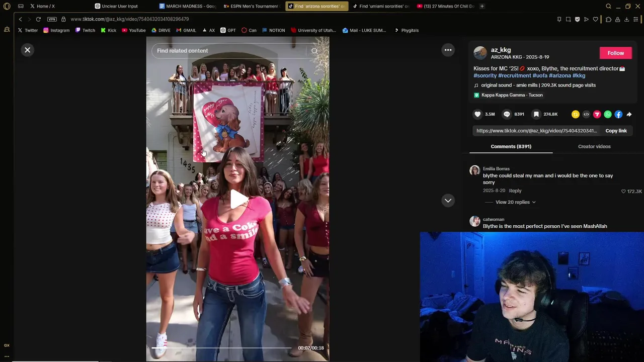Image resolution: width=644 pixels, height=362 pixels.
Task: Open the #uofa hashtag
Action: click(x=540, y=75)
